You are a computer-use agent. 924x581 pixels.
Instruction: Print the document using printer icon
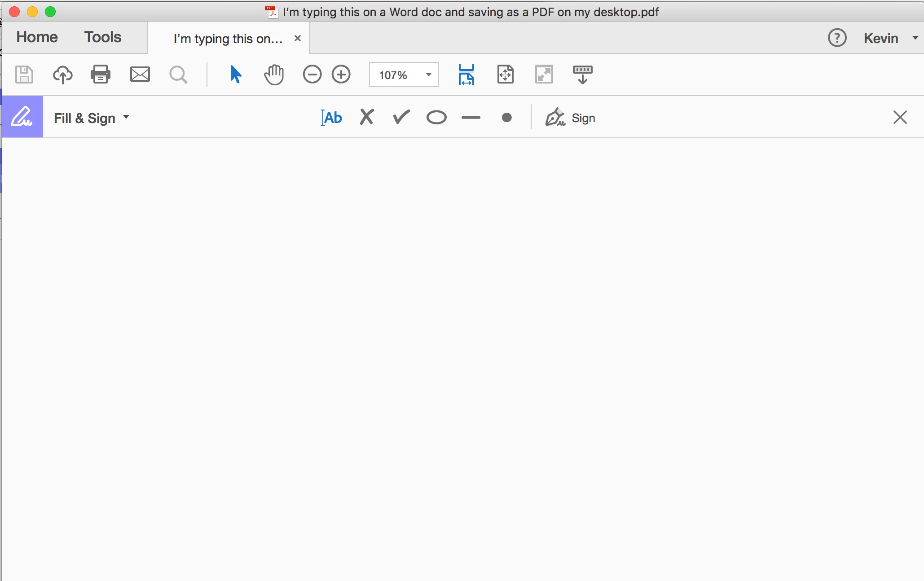click(x=101, y=75)
